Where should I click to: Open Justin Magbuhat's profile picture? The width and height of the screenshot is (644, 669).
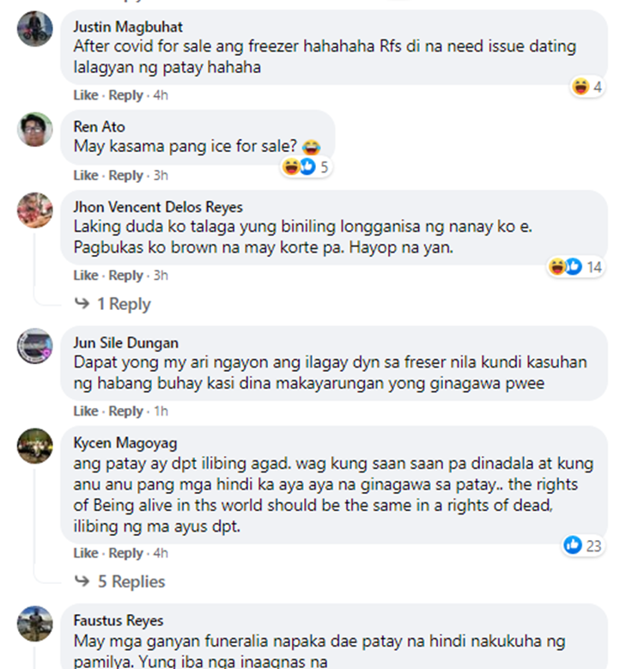click(x=35, y=28)
